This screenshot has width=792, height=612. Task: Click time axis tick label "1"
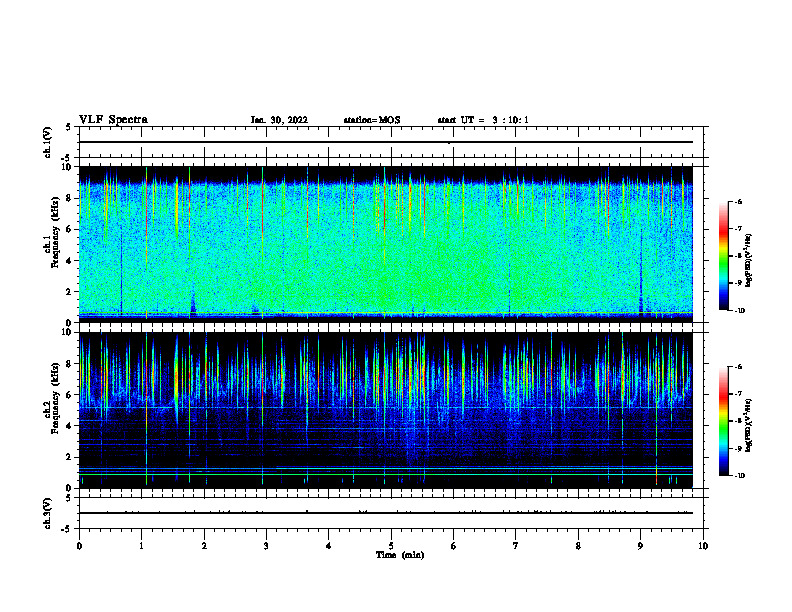tap(141, 546)
